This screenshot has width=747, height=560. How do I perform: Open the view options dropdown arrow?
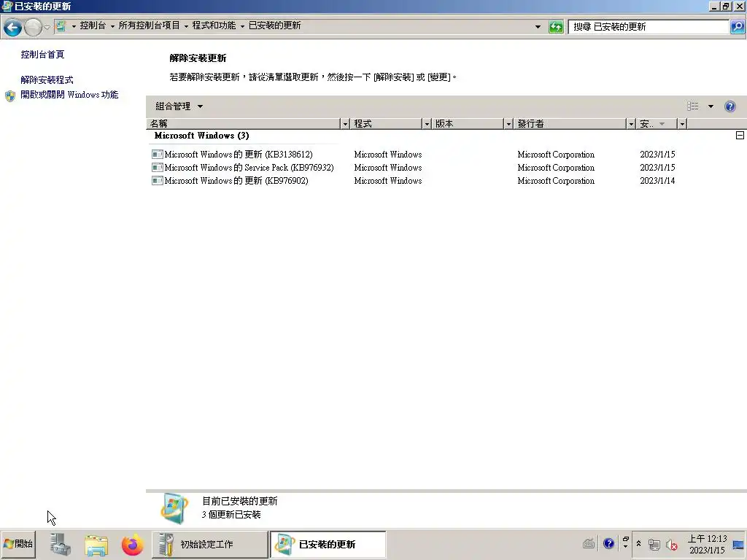click(711, 106)
